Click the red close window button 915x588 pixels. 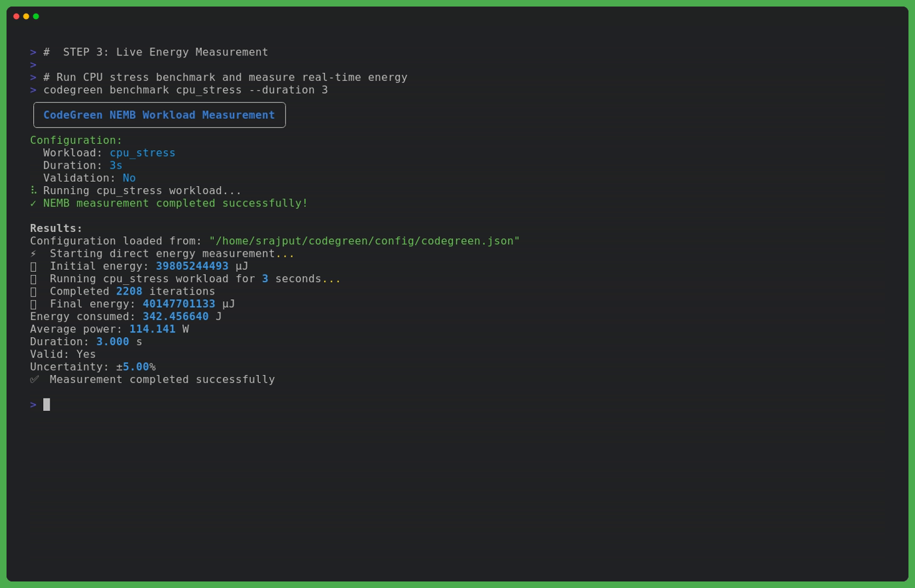[16, 16]
